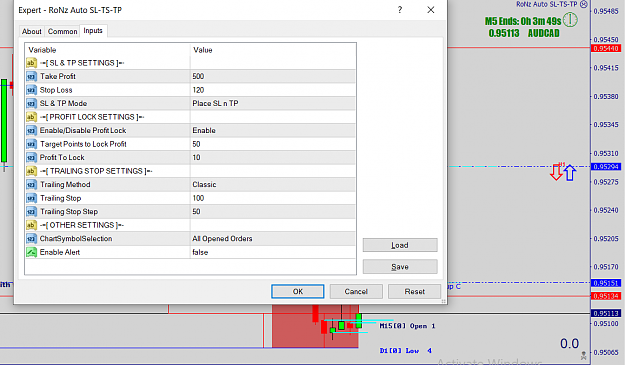
Task: Edit the Take Profit value 500
Action: pos(273,77)
